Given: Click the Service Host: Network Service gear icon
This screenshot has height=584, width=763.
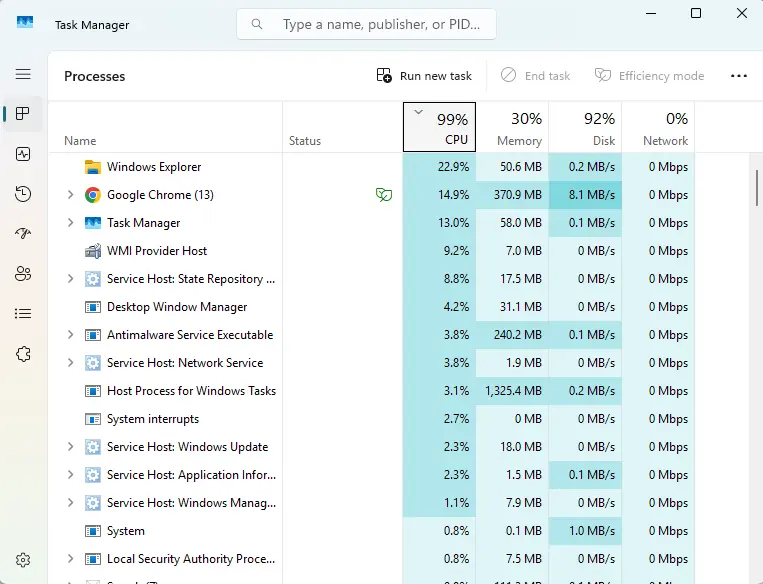Looking at the screenshot, I should (92, 363).
